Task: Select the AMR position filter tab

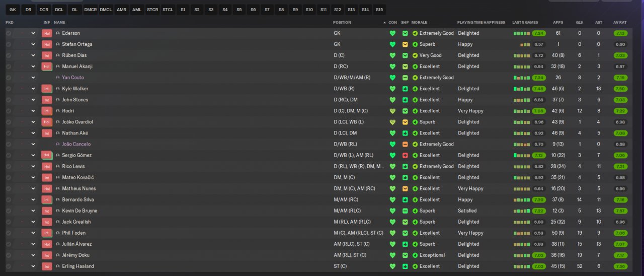Action: (x=121, y=10)
